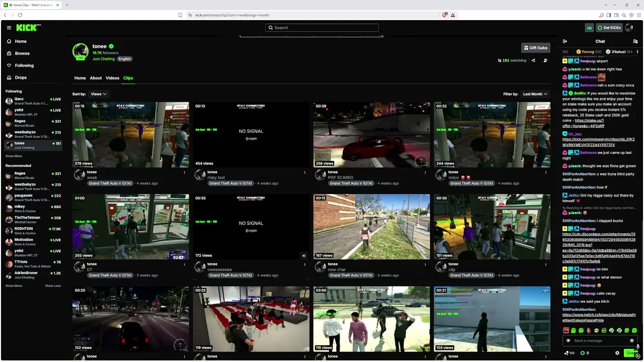Select the 'tonee Clips' browser tab
Screen dimensions: 644x362
(32, 5)
